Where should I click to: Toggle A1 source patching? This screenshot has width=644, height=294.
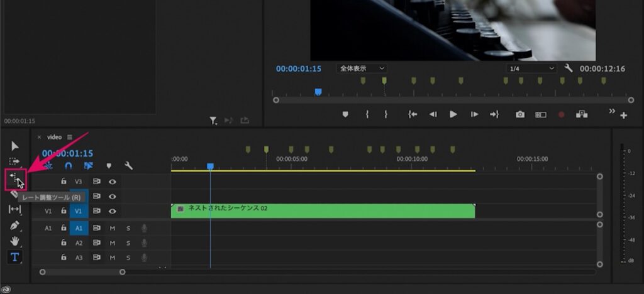[x=48, y=228]
